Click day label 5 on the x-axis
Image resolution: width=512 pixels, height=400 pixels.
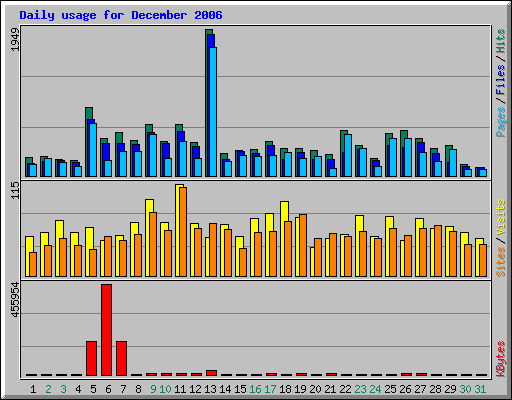pyautogui.click(x=93, y=389)
